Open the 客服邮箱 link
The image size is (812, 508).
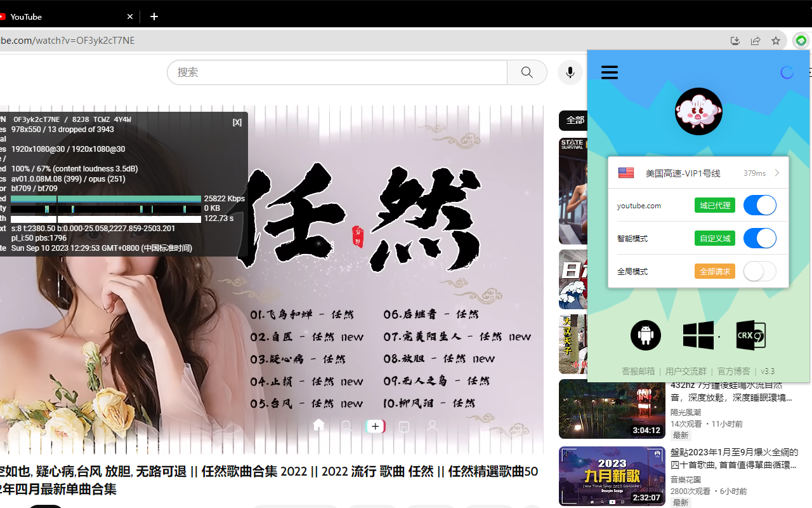pos(638,371)
